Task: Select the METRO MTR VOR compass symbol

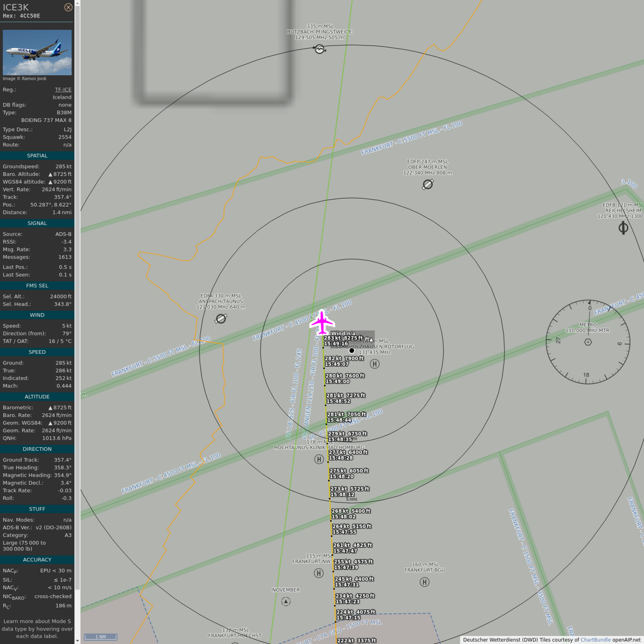Action: 588,342
